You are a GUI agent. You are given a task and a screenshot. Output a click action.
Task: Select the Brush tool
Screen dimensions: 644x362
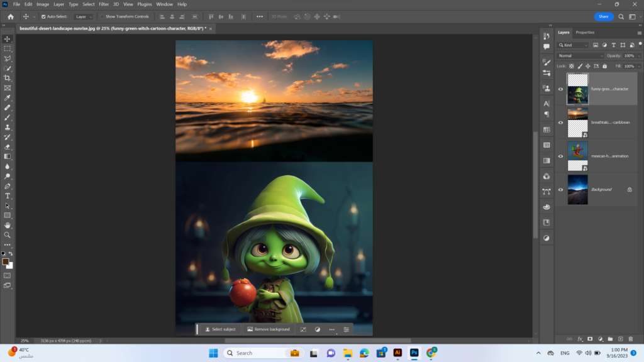(8, 118)
